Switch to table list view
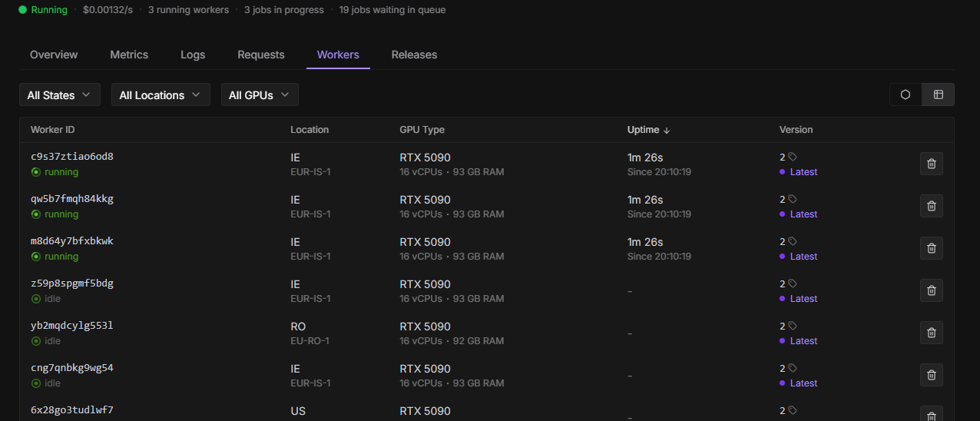 (938, 94)
